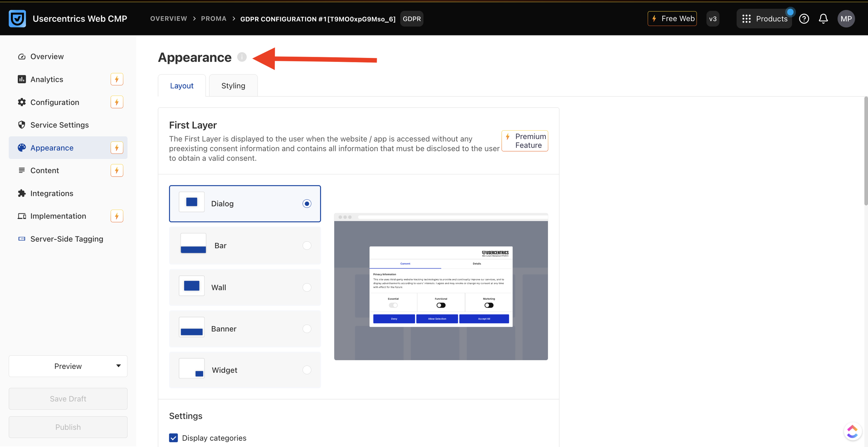Screen dimensions: 868x447
Task: Click the Implementation devices icon
Action: 22,216
